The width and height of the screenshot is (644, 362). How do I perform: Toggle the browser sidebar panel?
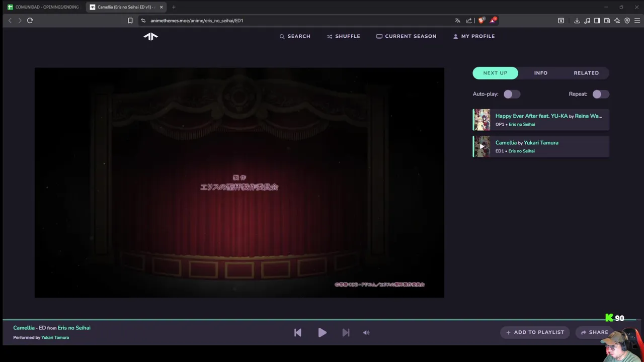597,21
